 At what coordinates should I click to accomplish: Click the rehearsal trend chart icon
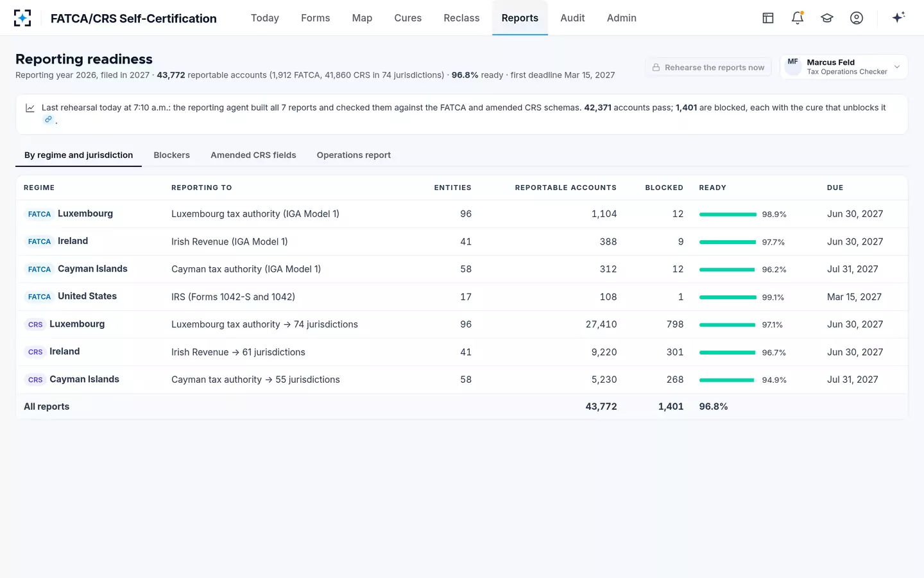[30, 108]
